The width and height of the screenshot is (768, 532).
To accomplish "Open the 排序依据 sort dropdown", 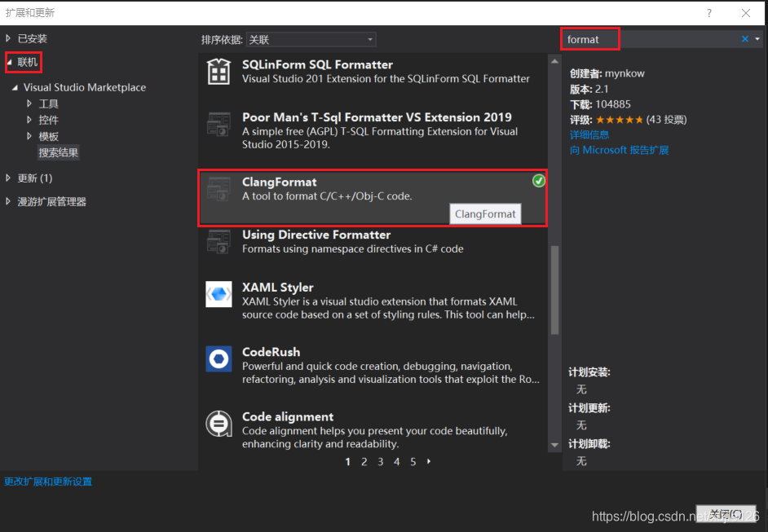I will (x=311, y=40).
